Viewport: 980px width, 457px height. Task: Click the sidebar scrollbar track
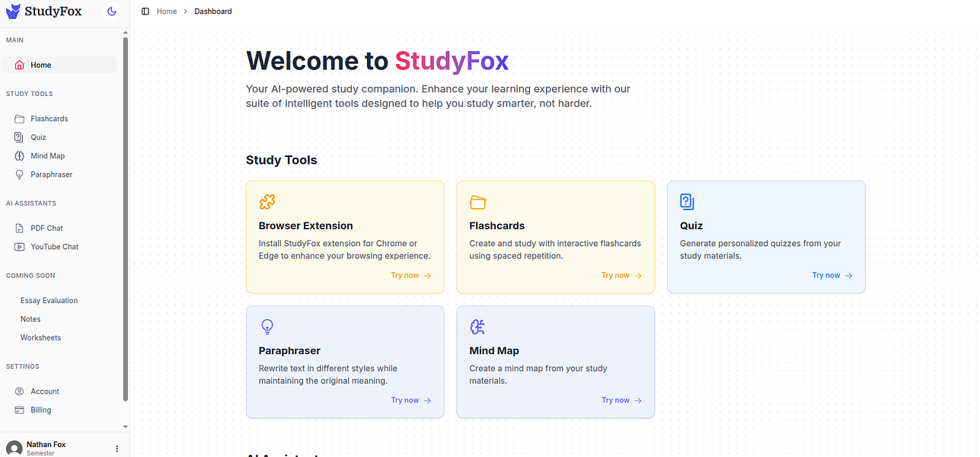(x=124, y=228)
